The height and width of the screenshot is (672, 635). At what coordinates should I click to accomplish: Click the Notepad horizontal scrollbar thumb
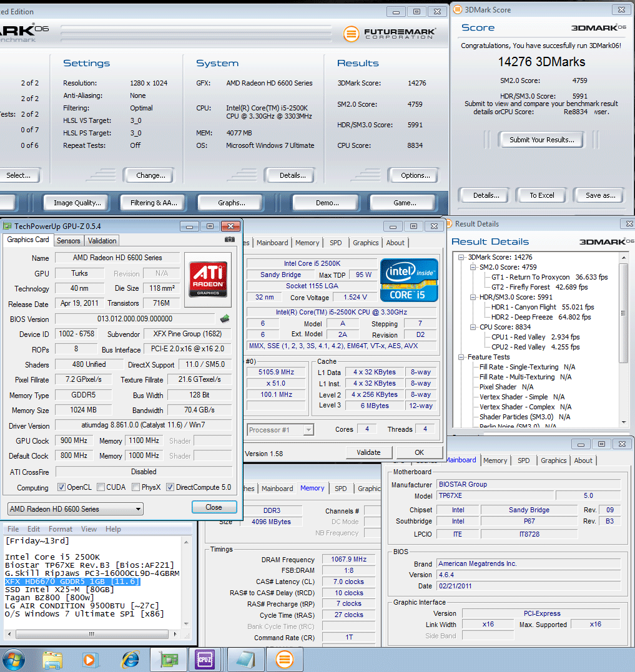(92, 634)
